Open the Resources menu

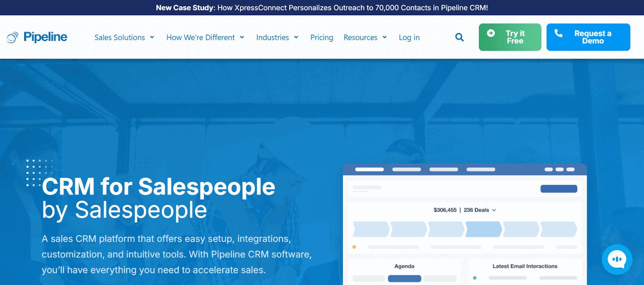click(365, 37)
